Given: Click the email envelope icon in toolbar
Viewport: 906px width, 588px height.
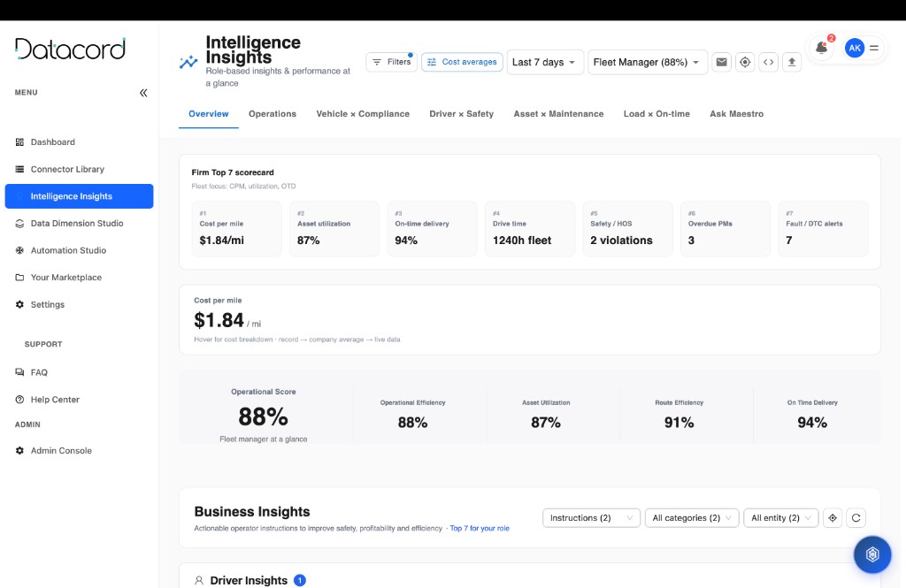Looking at the screenshot, I should point(722,62).
